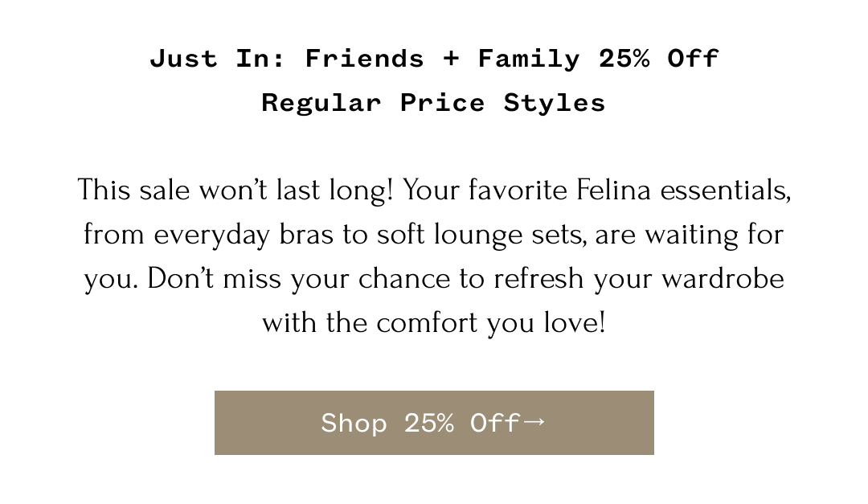Click the "refresh your wardrobe" text
Viewport: 868px width, 504px height.
click(639, 279)
